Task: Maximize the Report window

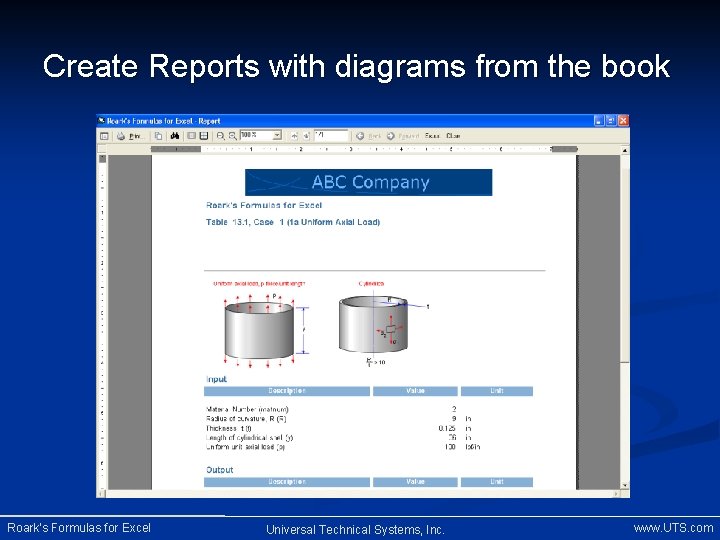Action: (611, 121)
